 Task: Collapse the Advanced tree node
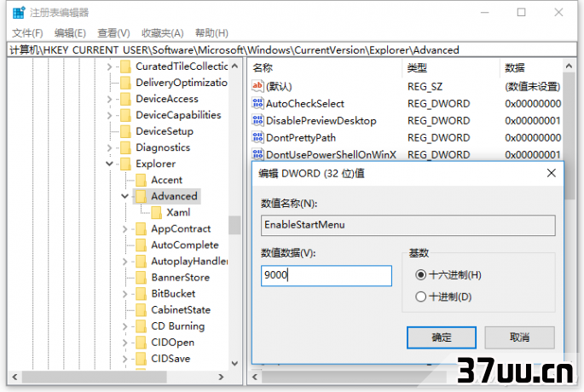tap(124, 196)
